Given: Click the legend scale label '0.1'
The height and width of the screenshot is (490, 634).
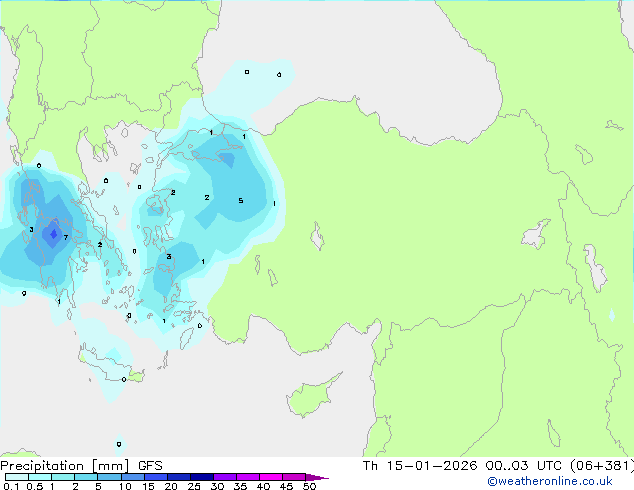Looking at the screenshot, I should 11,486.
